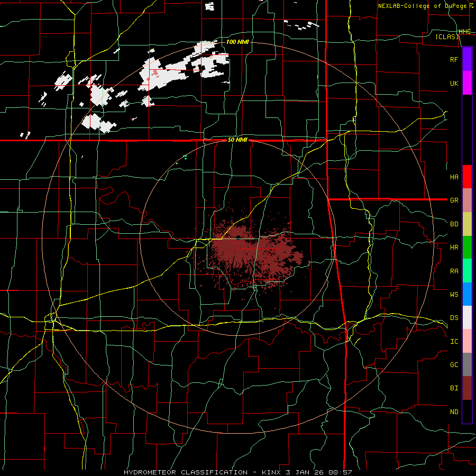476x476 pixels.
Task: Click the UK legend label
Action: 454,83
